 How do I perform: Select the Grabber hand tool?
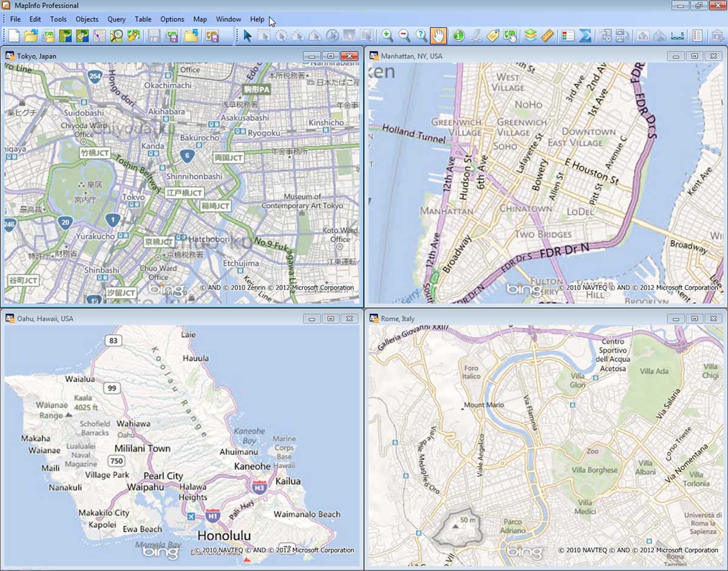click(x=438, y=36)
